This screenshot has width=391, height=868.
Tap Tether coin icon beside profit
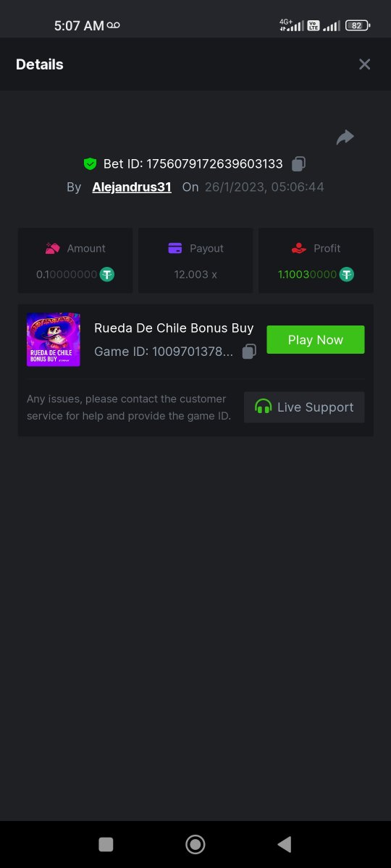[347, 274]
